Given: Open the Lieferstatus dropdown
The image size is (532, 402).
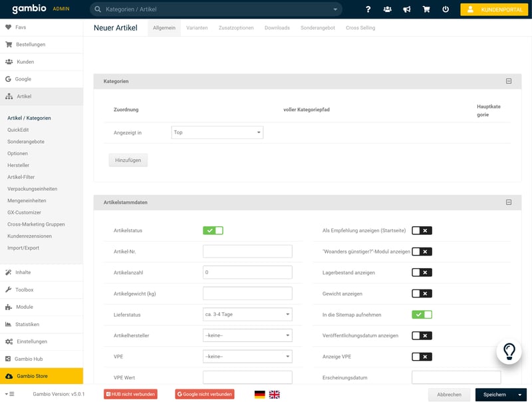Looking at the screenshot, I should pos(247,314).
